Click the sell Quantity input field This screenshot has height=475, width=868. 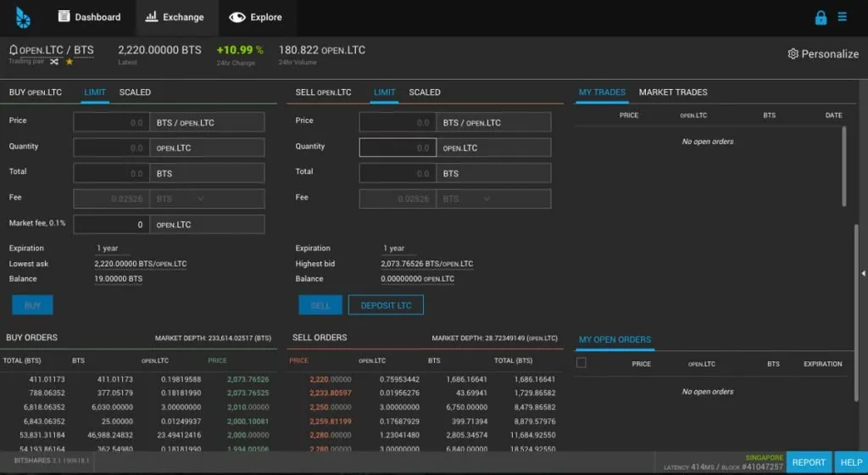[398, 148]
